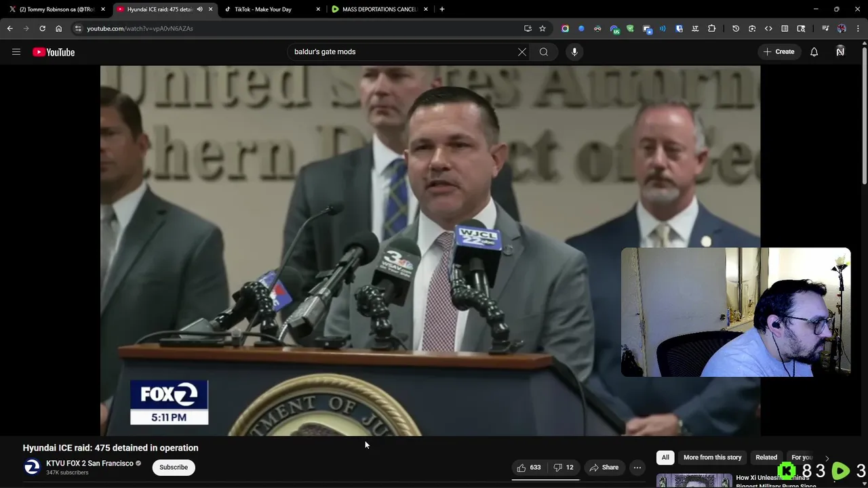868x488 pixels.
Task: Like the video with thumbs up
Action: (x=528, y=467)
